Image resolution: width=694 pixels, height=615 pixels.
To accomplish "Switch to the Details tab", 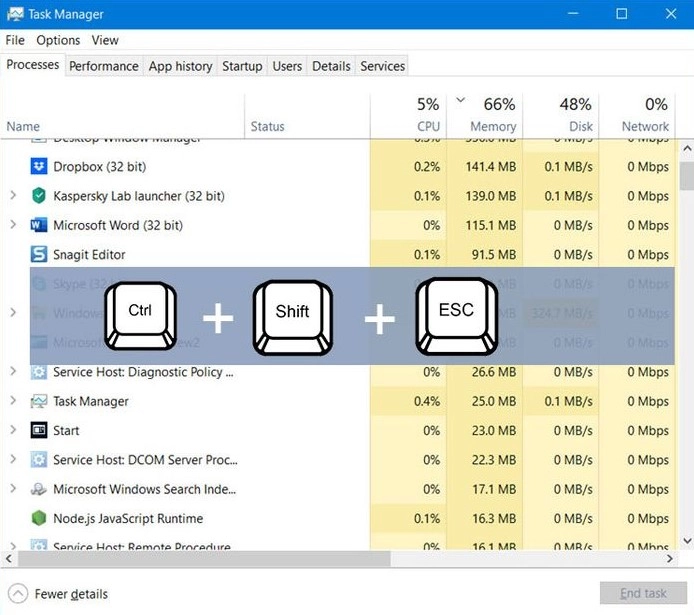I will tap(331, 66).
